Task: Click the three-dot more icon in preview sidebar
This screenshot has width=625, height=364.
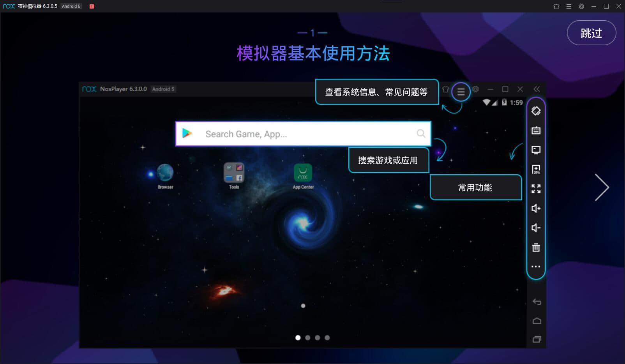Action: click(536, 267)
